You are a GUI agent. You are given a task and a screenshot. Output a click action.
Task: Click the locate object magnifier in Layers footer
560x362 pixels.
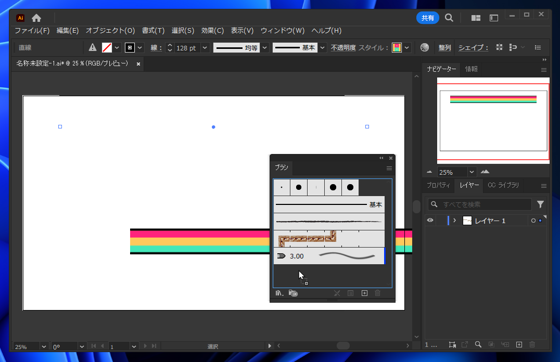478,345
